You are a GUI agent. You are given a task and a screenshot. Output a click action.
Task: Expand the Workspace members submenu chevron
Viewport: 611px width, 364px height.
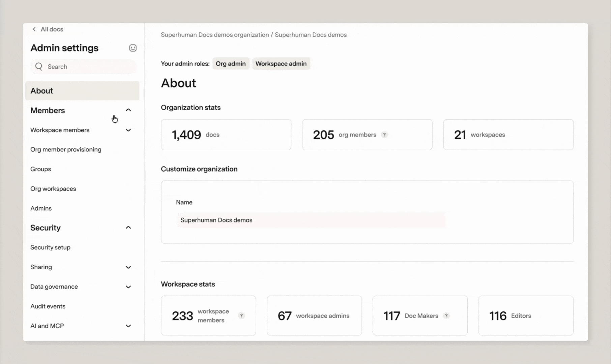[128, 130]
